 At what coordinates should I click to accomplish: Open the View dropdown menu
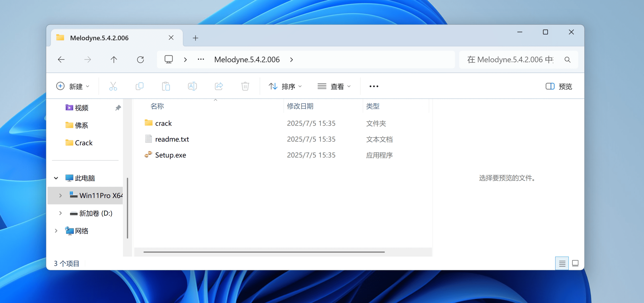click(334, 86)
